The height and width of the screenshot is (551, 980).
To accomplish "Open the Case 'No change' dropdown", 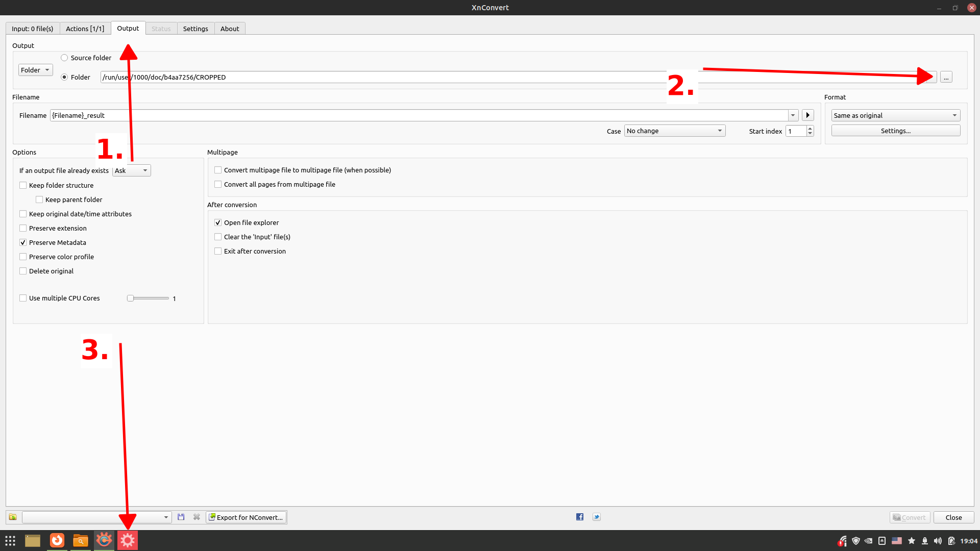I will click(x=674, y=131).
